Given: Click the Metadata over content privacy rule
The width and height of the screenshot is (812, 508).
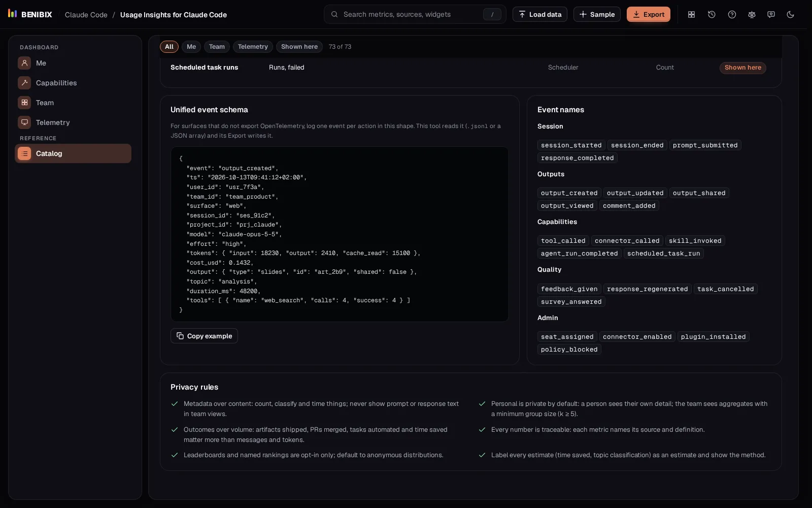Looking at the screenshot, I should tap(321, 409).
